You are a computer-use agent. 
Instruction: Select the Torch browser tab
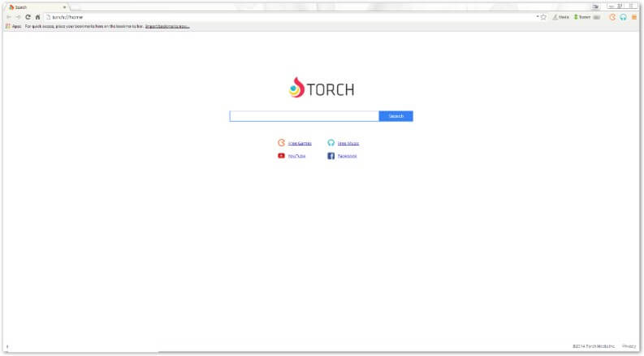click(37, 7)
